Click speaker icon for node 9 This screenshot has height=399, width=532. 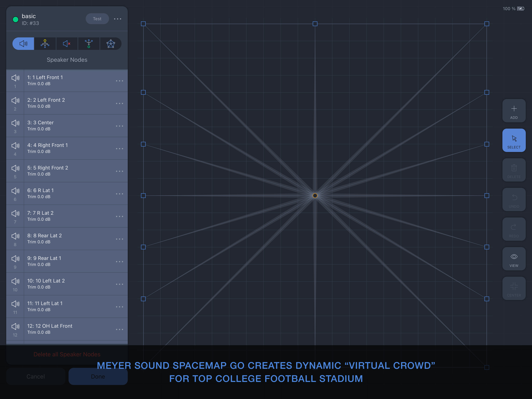coord(15,259)
